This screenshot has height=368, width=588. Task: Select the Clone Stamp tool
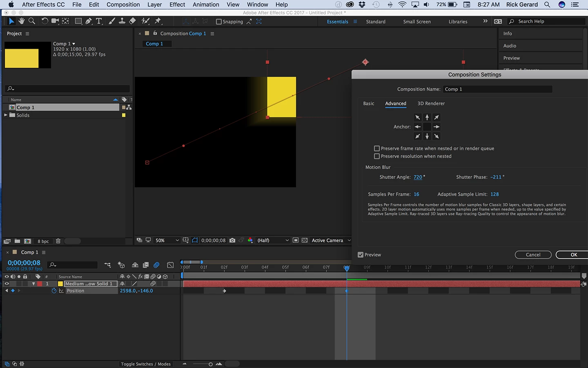(x=122, y=21)
